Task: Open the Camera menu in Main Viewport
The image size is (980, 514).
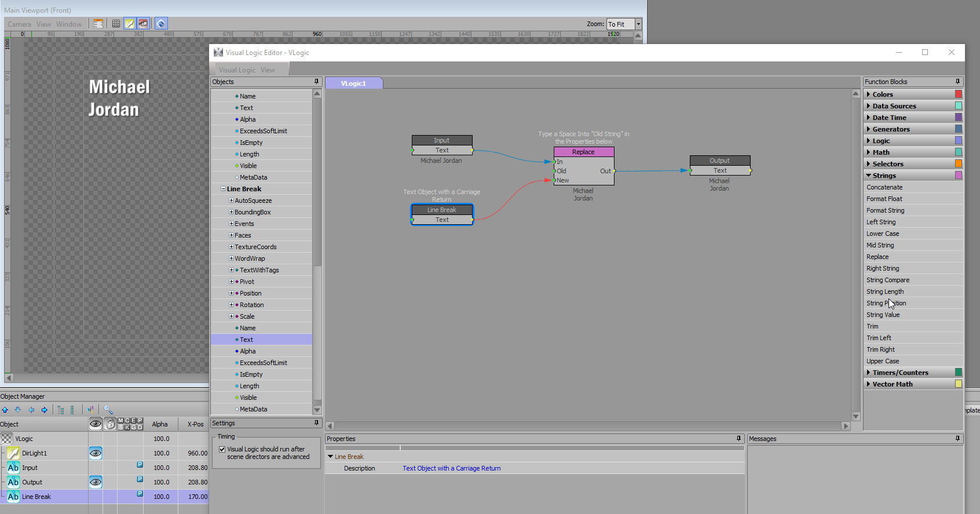Action: tap(19, 24)
